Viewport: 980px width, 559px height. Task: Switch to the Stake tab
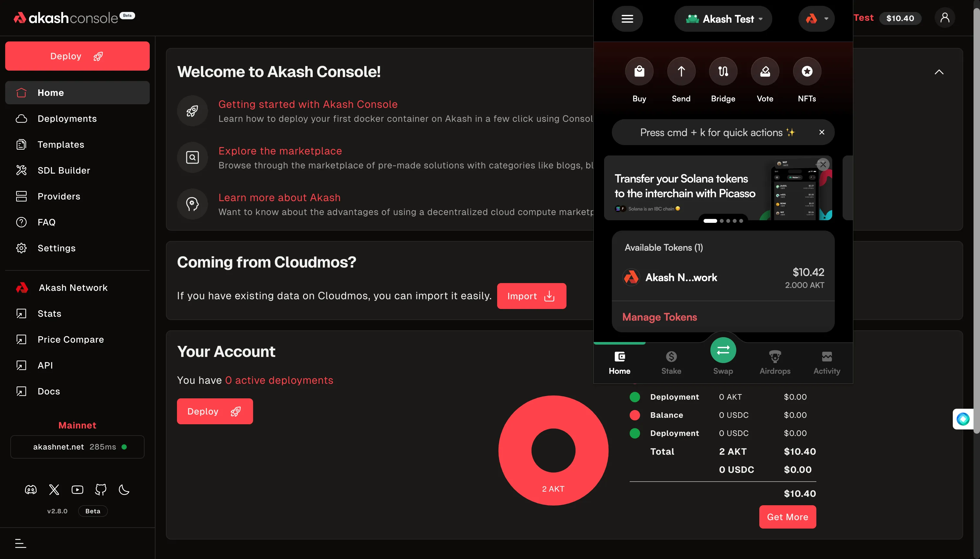671,362
